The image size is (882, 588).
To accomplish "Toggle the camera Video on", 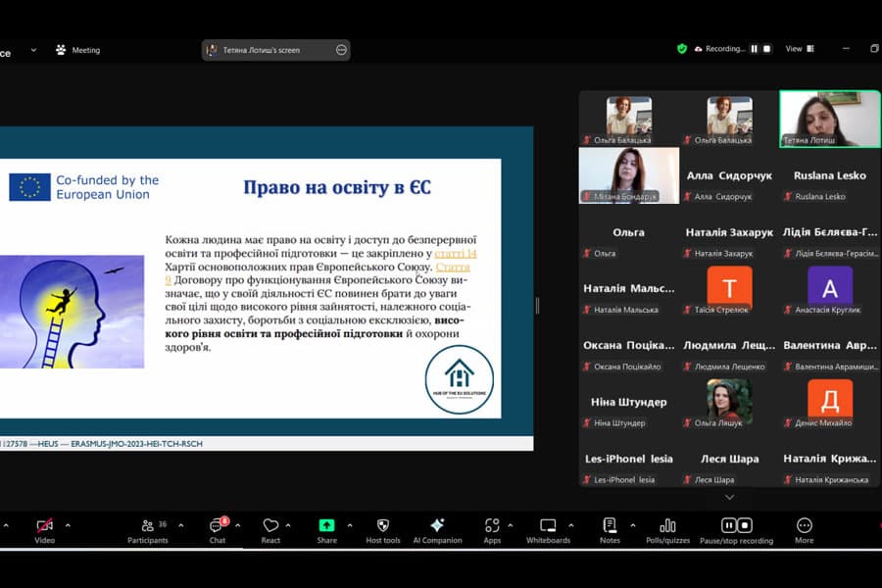I will (x=44, y=527).
